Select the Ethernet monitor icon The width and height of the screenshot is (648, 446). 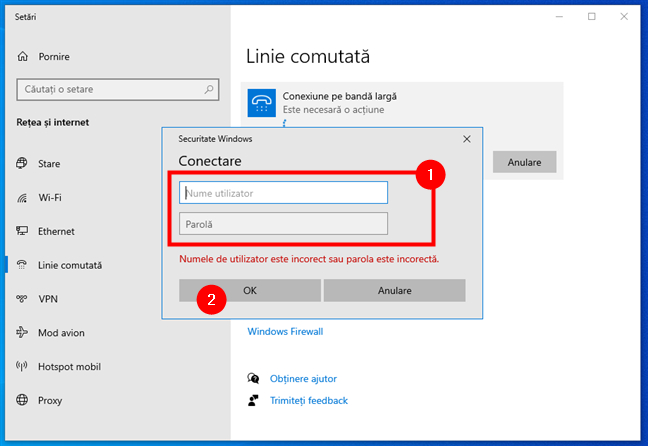coord(22,231)
